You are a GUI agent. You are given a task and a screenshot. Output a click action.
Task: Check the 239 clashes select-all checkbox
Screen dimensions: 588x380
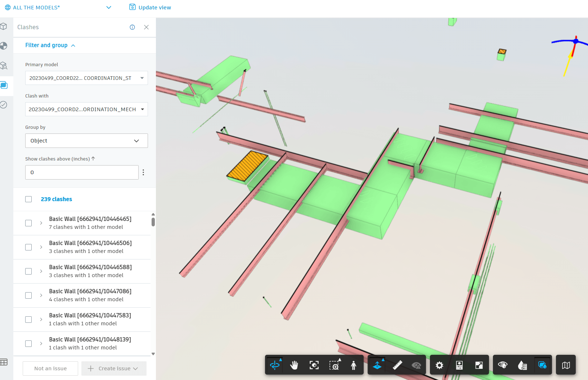coord(28,199)
